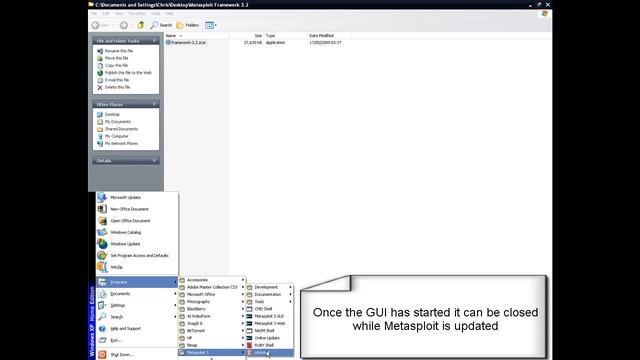Open the File menu
Image resolution: width=640 pixels, height=360 pixels.
[94, 13]
